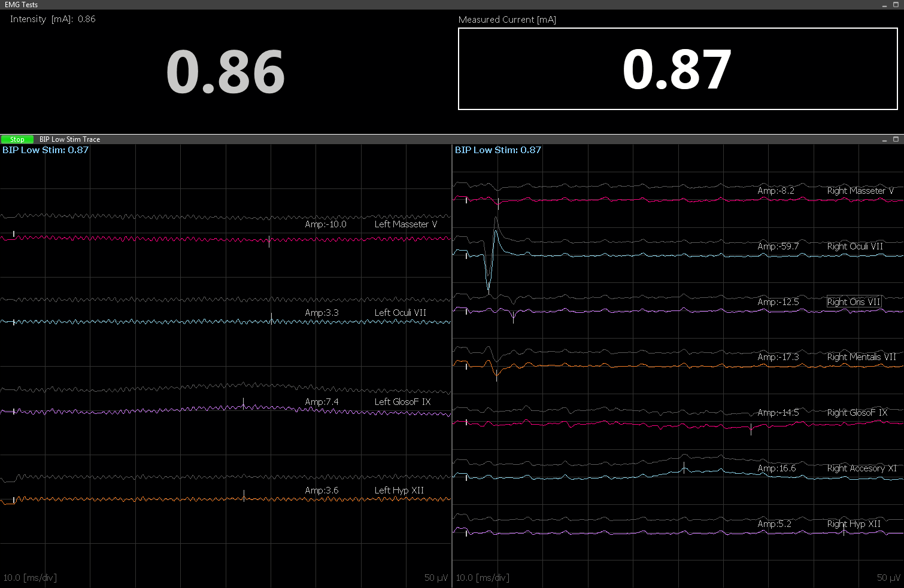This screenshot has height=588, width=904.
Task: Select the Left Masseter V channel label
Action: coord(407,224)
